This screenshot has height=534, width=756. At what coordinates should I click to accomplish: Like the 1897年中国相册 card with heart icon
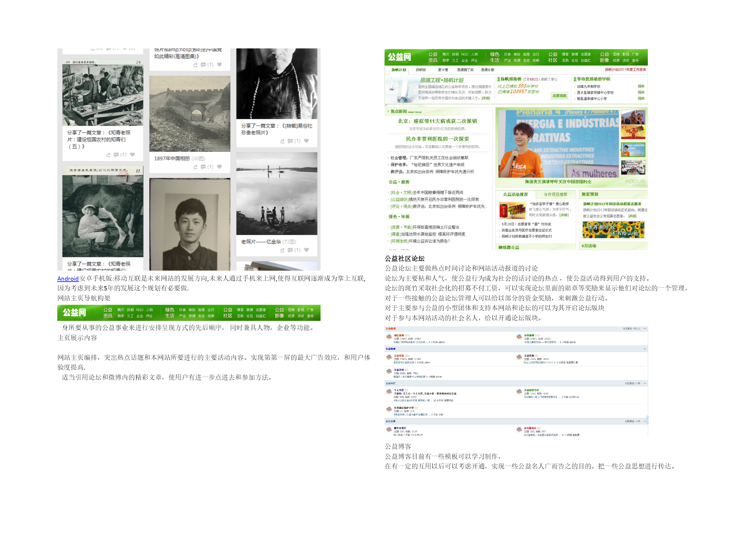(219, 167)
